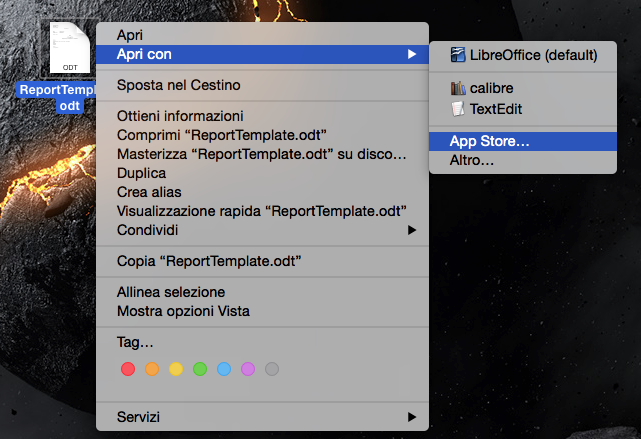Open the file with calibre
Viewport: 641px width, 439px height.
tap(523, 88)
